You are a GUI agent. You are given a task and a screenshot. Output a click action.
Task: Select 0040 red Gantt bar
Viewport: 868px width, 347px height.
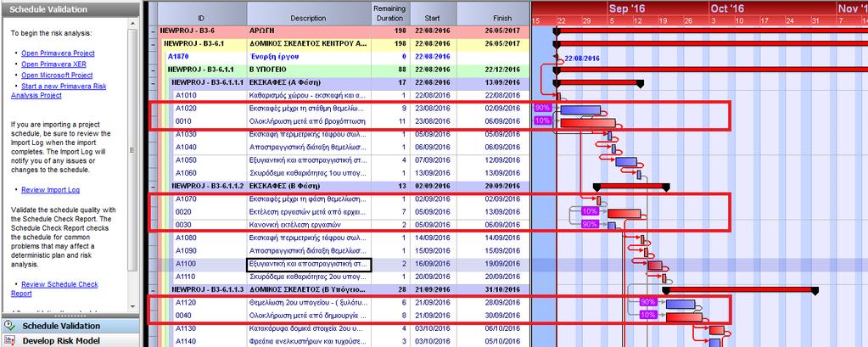[684, 317]
